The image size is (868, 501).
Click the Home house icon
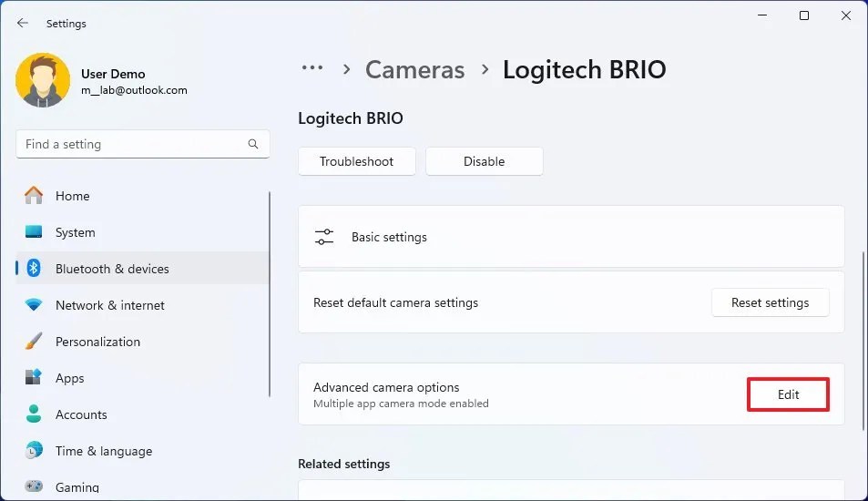[x=33, y=196]
